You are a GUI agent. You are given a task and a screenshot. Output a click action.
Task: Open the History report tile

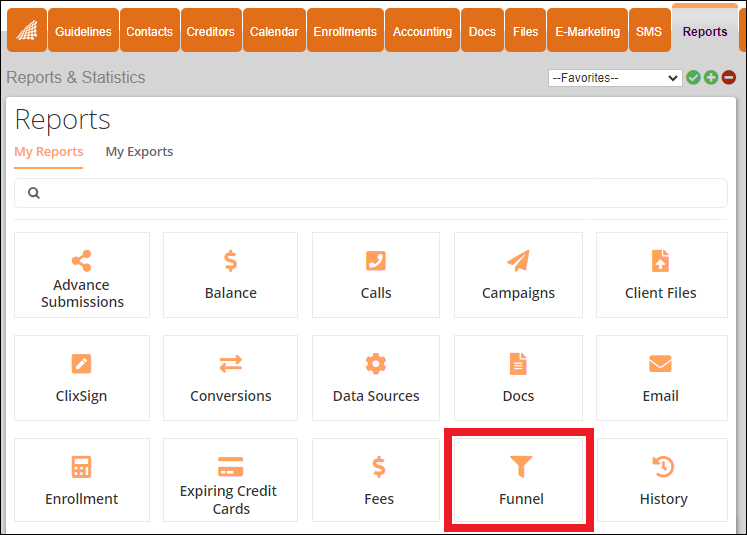[x=663, y=480]
